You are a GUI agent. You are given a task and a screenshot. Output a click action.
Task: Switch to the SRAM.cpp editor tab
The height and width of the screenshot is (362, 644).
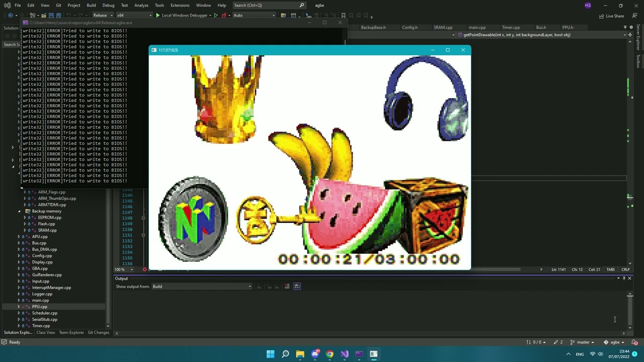(x=443, y=27)
